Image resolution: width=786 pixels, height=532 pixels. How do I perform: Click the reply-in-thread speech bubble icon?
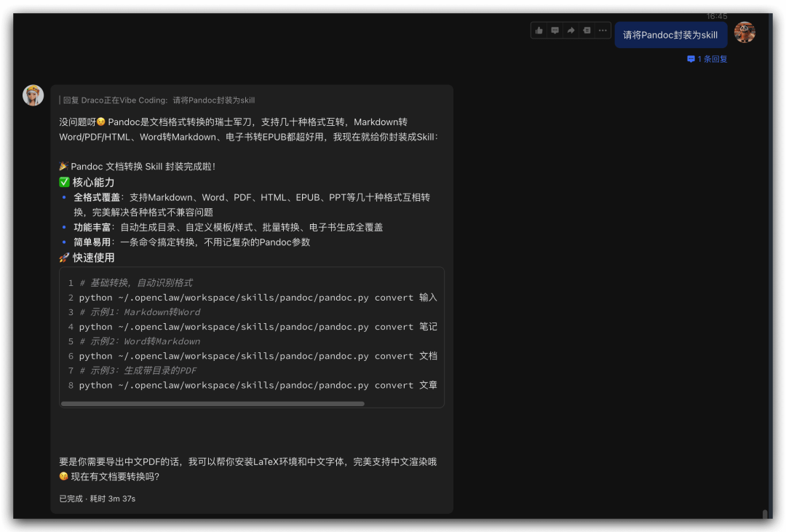(x=555, y=31)
